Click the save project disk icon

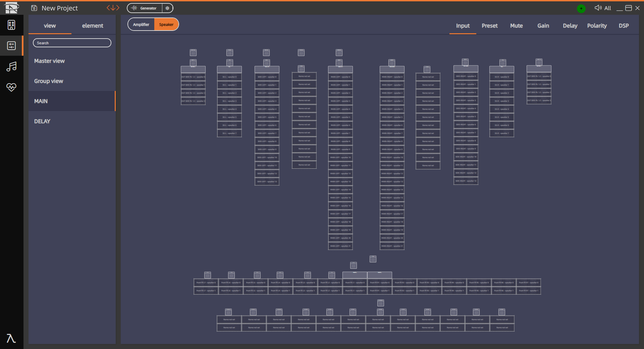coord(34,8)
